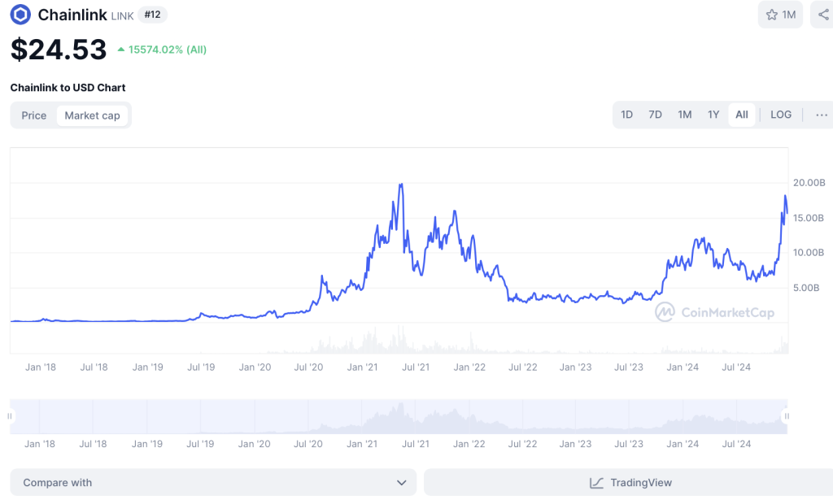Set chart range to 1Y
The image size is (833, 504).
tap(713, 115)
